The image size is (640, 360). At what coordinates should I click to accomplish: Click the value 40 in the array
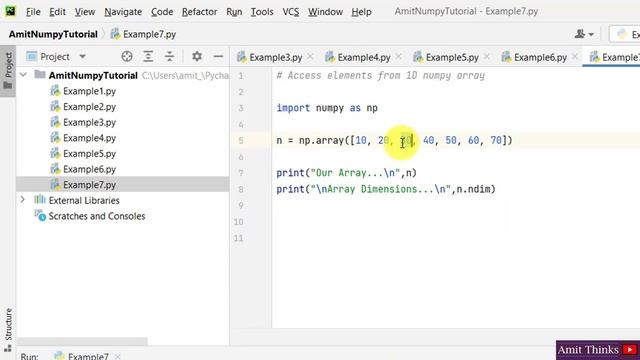pos(429,140)
